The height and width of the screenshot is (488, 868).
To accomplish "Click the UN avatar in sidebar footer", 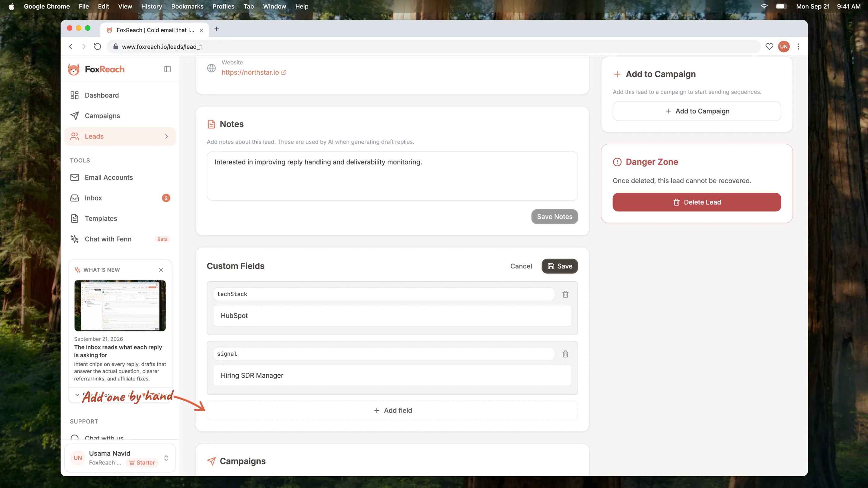I will point(78,458).
